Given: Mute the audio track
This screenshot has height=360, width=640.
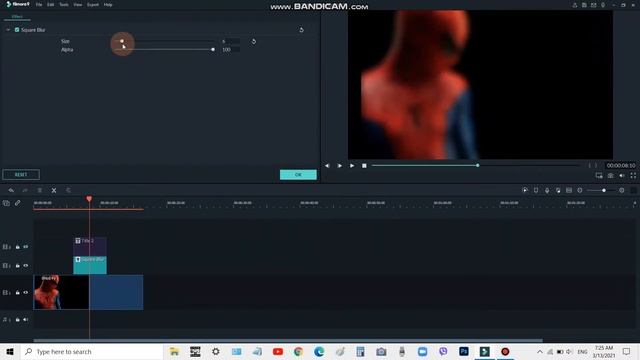Looking at the screenshot, I should (x=26, y=320).
